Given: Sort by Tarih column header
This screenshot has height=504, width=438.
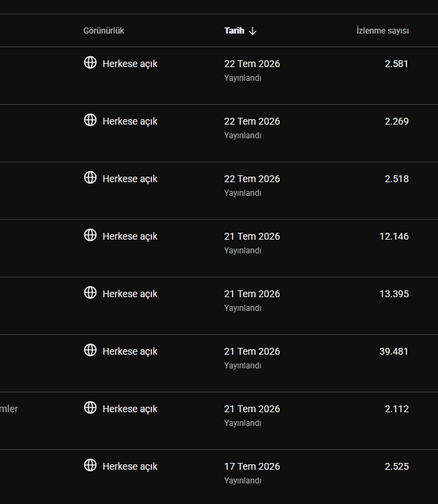Looking at the screenshot, I should point(234,31).
